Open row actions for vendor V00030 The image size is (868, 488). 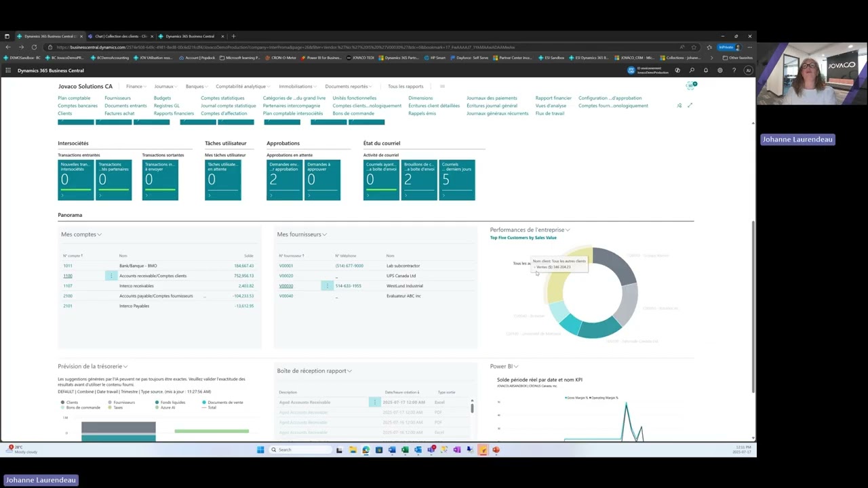[327, 286]
